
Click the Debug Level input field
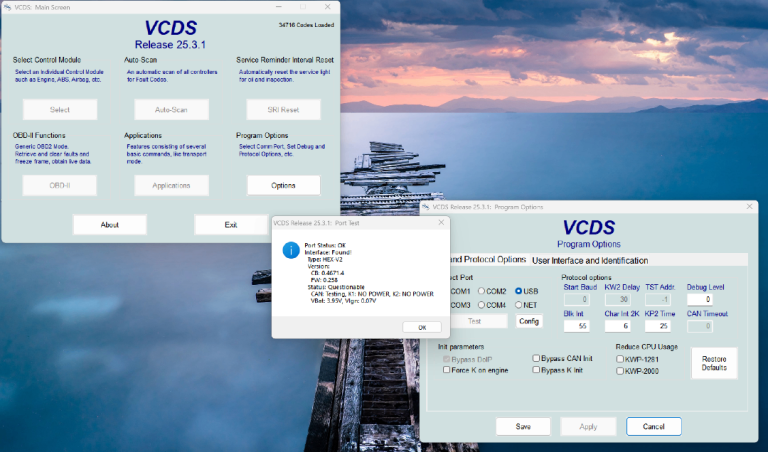coord(700,299)
